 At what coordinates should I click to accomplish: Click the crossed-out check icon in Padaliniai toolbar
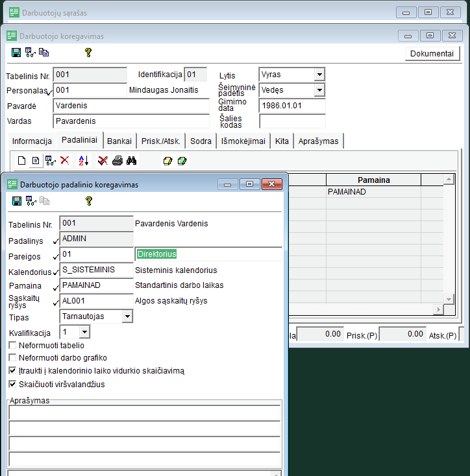[x=103, y=161]
